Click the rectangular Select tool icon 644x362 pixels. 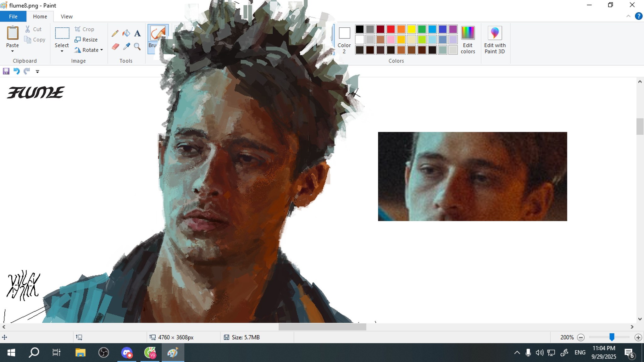[x=62, y=33]
